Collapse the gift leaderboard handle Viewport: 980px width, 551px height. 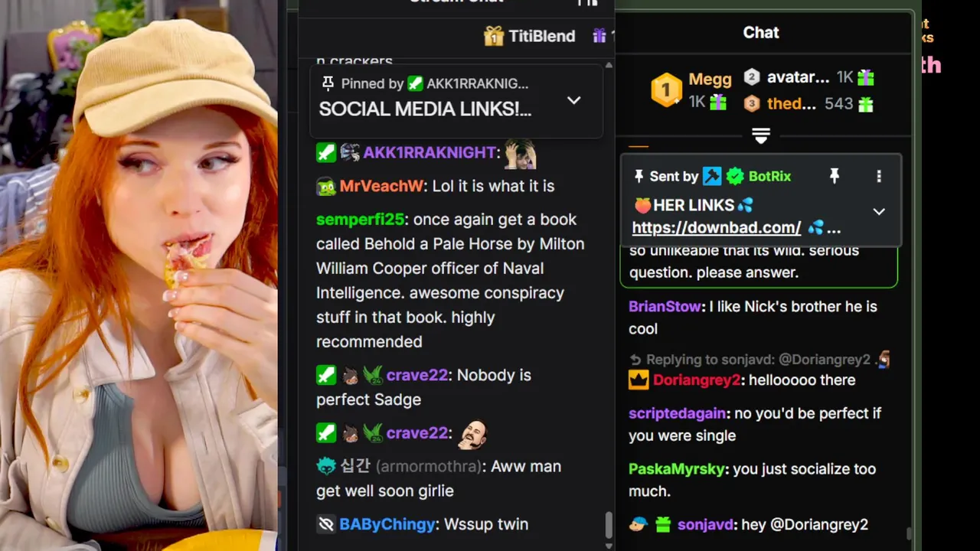[760, 136]
